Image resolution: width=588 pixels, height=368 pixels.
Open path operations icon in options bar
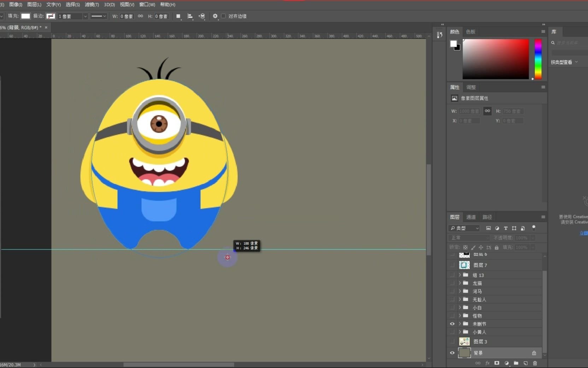click(178, 16)
